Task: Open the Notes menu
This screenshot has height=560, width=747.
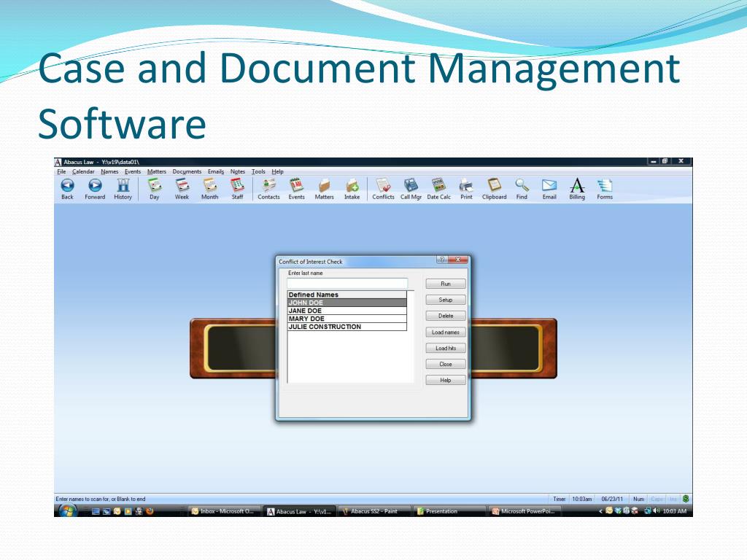Action: (x=238, y=171)
